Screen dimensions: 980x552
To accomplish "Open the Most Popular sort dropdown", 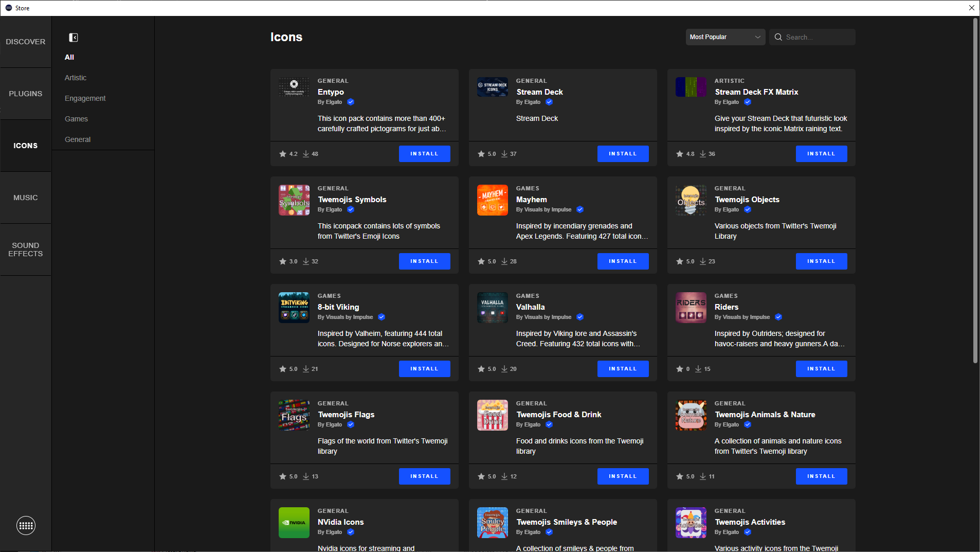I will [x=725, y=37].
